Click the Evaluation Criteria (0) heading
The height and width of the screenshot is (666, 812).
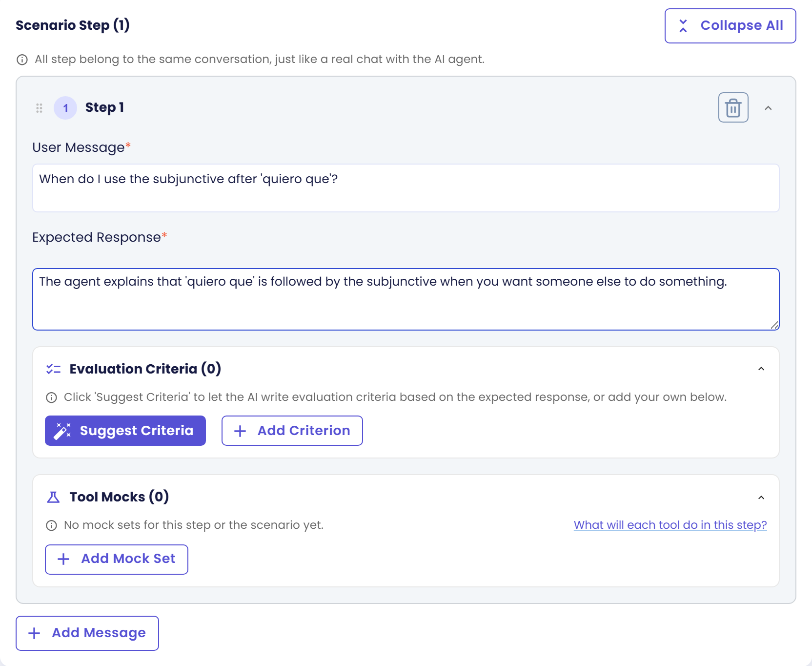pyautogui.click(x=145, y=369)
